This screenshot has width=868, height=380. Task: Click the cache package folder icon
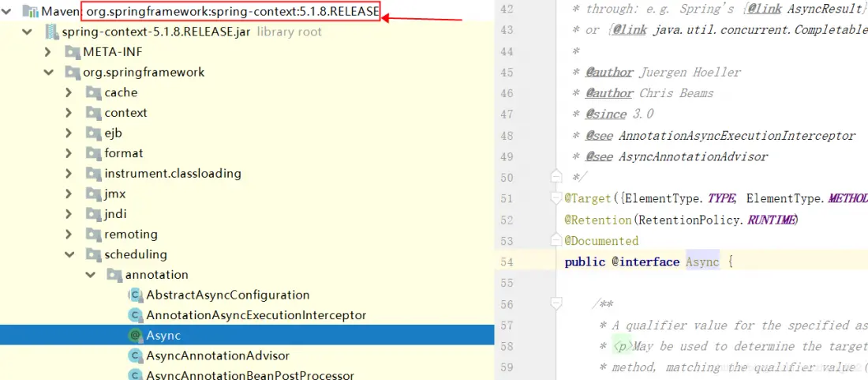(94, 92)
